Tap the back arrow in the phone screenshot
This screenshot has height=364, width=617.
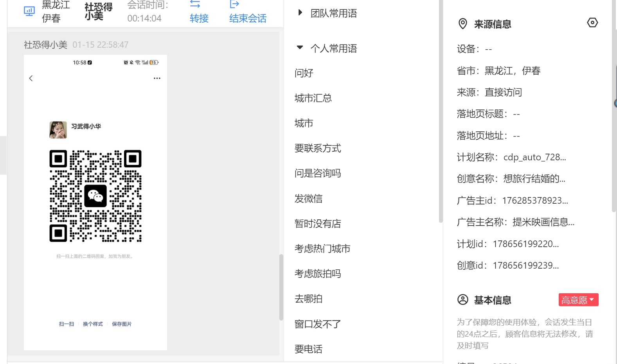(x=31, y=78)
